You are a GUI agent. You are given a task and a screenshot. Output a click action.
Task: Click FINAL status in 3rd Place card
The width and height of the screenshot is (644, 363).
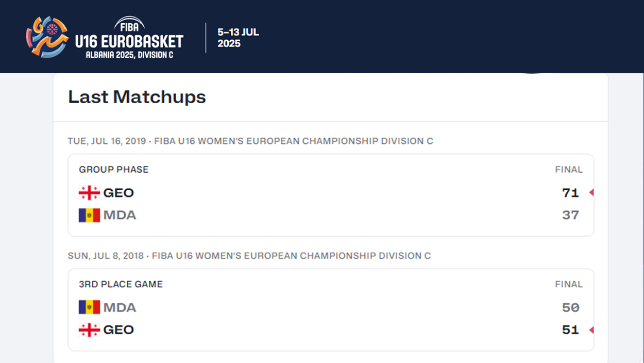(569, 284)
